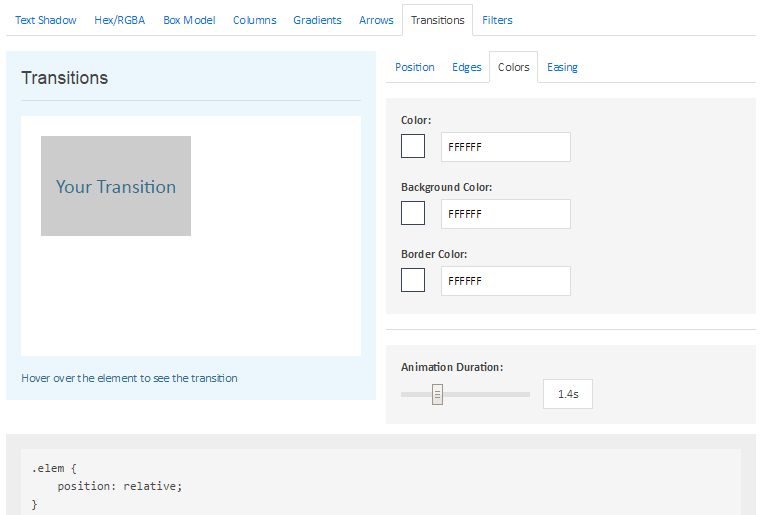
Task: Open the Color swatch picker
Action: pyautogui.click(x=413, y=146)
